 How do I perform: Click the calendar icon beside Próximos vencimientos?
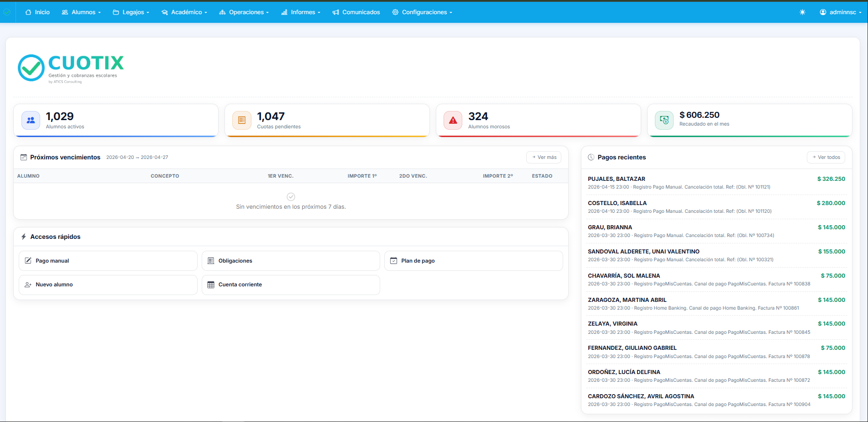click(24, 157)
